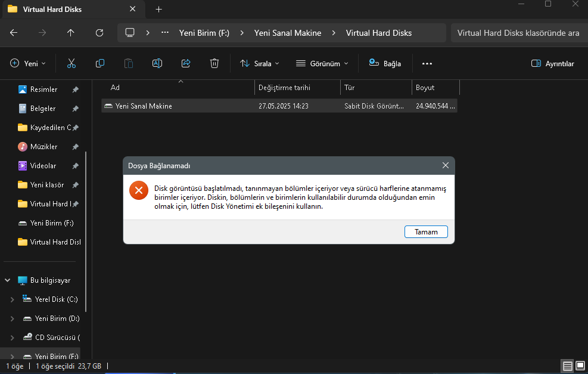588x374 pixels.
Task: Click the Rename icon in toolbar
Action: [157, 63]
